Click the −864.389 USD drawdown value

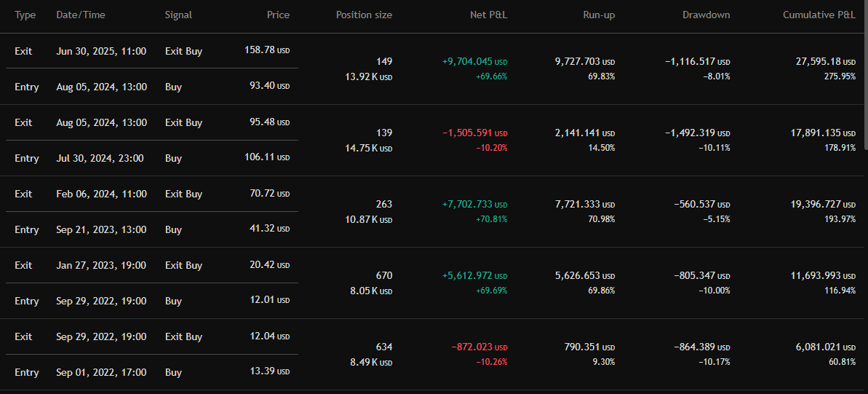tap(697, 347)
